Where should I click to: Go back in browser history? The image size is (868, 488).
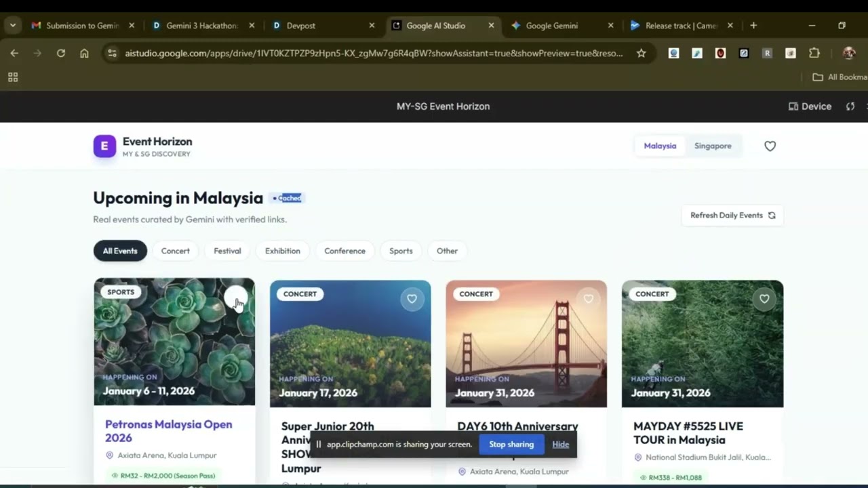tap(14, 53)
